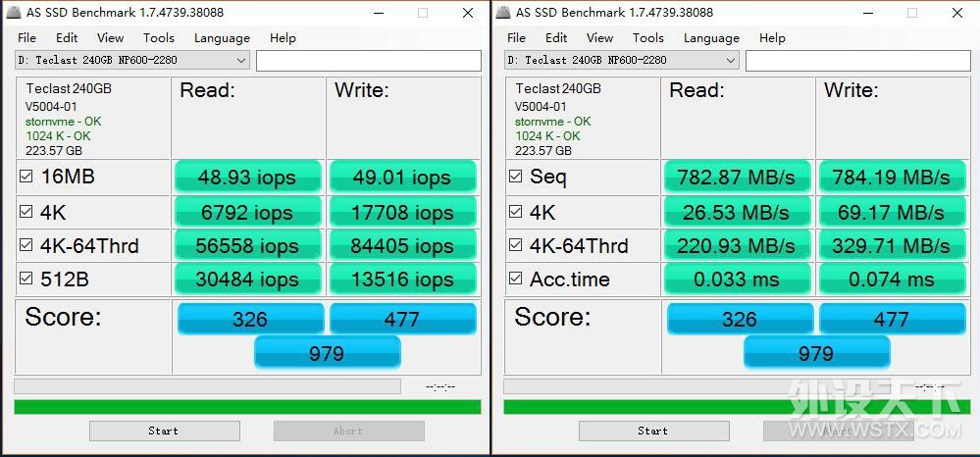Uncheck the Acc.time test checkbox
The image size is (980, 457).
point(516,279)
